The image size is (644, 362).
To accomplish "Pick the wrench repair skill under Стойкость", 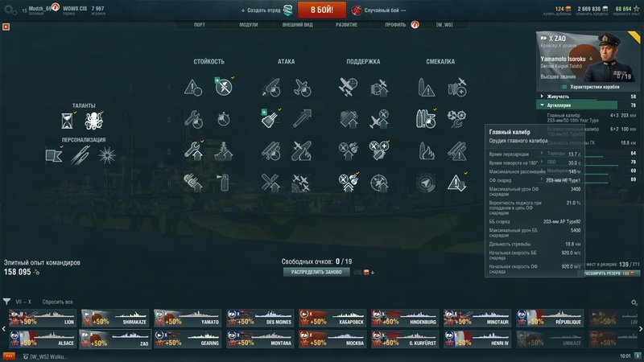I will click(x=193, y=119).
